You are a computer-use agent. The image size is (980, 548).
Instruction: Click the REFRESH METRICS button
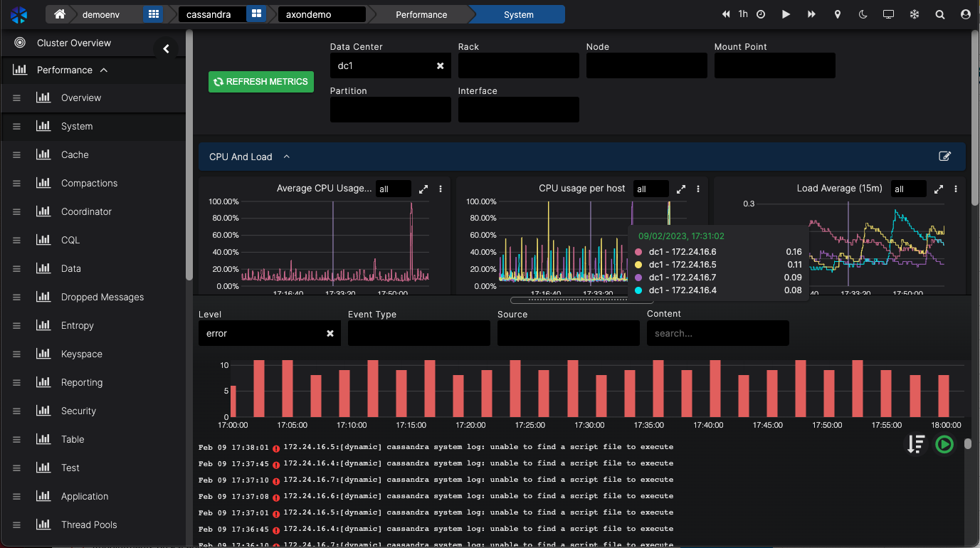pyautogui.click(x=260, y=82)
